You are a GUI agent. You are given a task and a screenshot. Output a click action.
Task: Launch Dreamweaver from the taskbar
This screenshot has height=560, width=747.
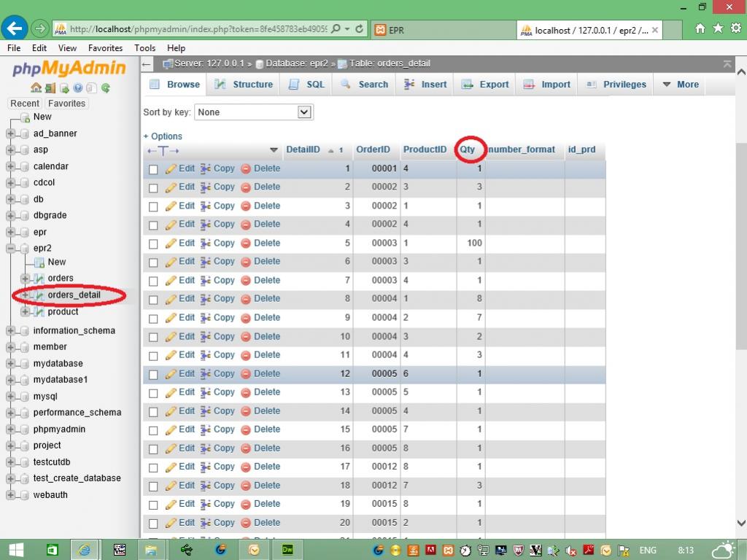(x=287, y=550)
